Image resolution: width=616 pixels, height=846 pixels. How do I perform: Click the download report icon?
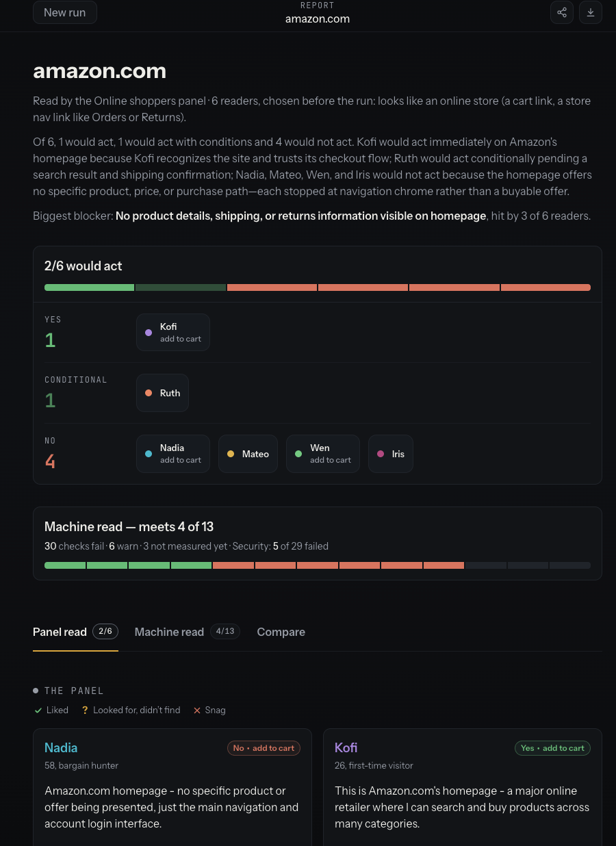point(591,12)
